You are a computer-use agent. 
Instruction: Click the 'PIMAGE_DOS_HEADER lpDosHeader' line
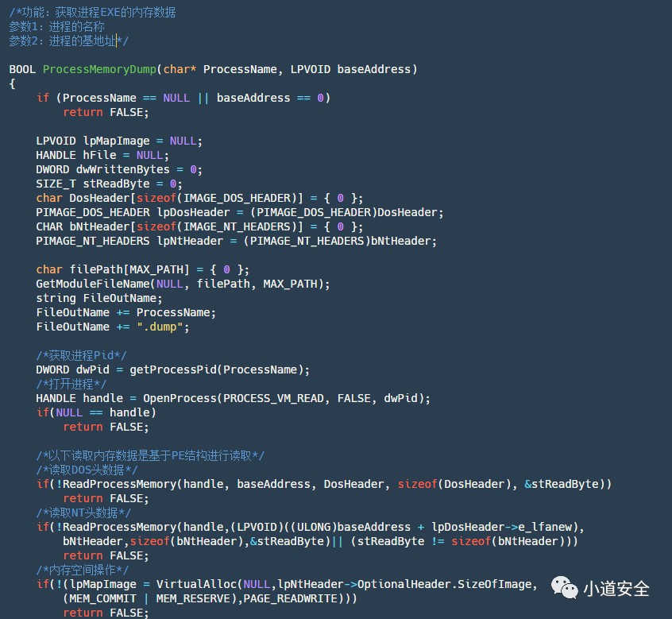(240, 212)
